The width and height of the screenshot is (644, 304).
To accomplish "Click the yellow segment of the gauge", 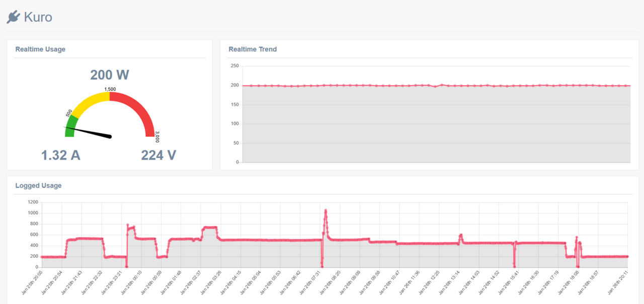I will coord(90,102).
